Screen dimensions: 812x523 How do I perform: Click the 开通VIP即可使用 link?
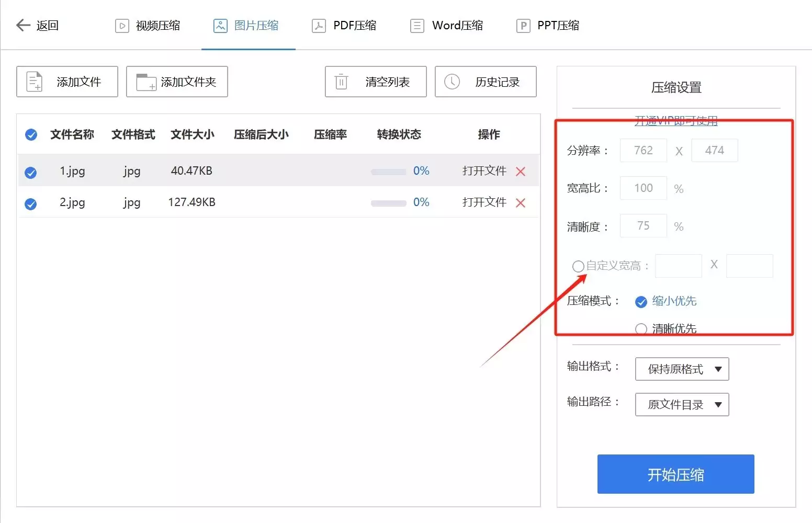click(676, 121)
